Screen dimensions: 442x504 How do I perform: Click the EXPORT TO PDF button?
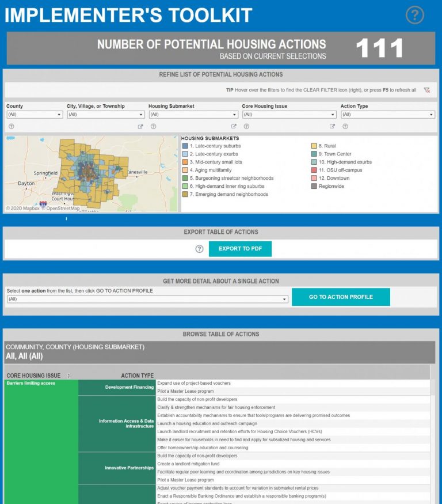[x=240, y=249]
